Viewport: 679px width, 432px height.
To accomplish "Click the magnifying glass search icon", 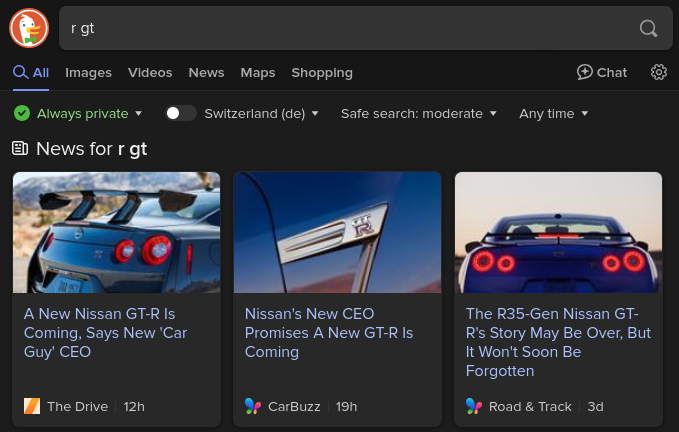I will click(648, 29).
